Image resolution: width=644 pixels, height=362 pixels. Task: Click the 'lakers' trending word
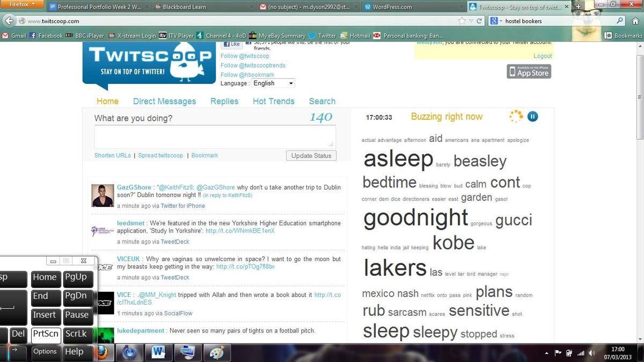coord(395,267)
